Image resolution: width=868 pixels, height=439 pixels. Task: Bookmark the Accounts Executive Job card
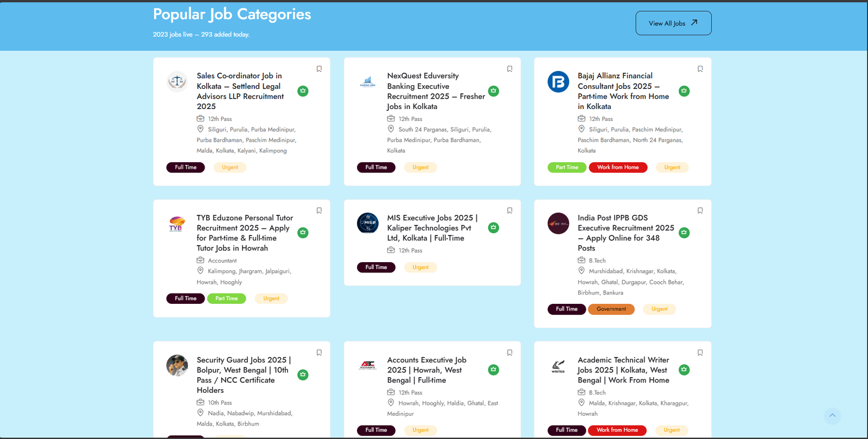[509, 353]
